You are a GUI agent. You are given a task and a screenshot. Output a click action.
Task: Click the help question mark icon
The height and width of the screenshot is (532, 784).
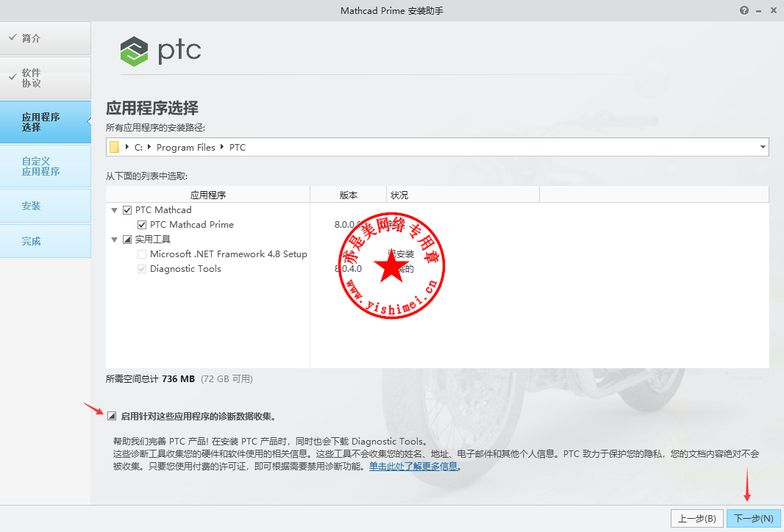click(744, 10)
